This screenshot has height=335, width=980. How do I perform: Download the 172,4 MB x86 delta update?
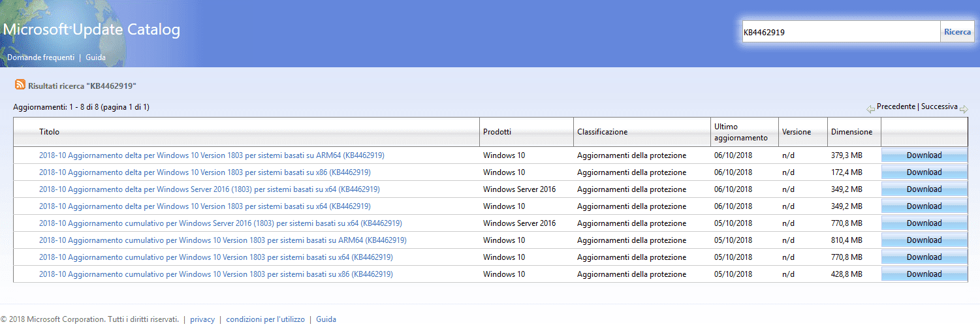click(x=924, y=172)
